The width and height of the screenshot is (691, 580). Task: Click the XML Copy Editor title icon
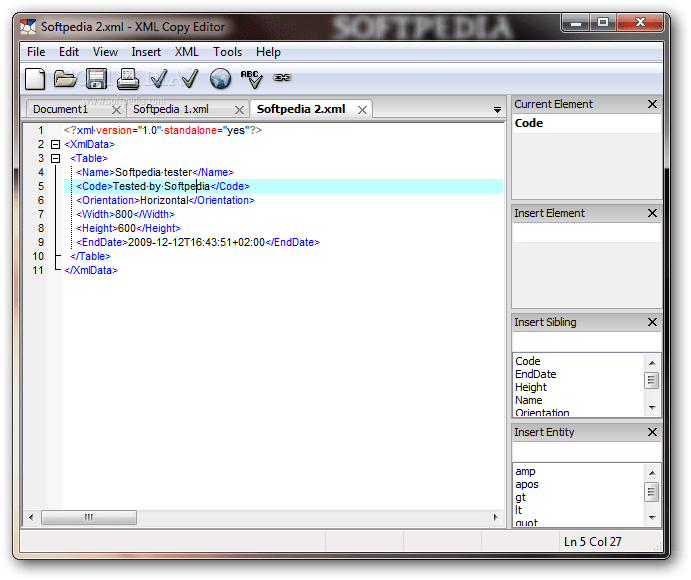(x=28, y=27)
